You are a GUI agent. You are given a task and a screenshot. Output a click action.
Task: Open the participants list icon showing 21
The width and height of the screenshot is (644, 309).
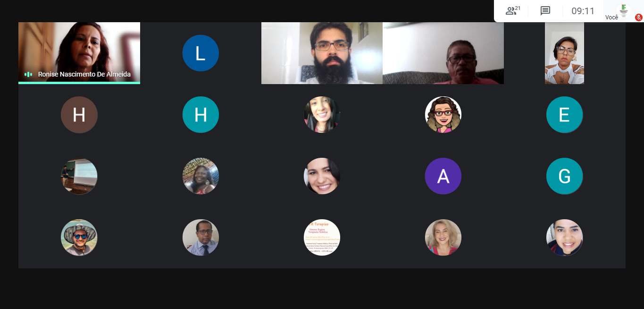pos(512,10)
